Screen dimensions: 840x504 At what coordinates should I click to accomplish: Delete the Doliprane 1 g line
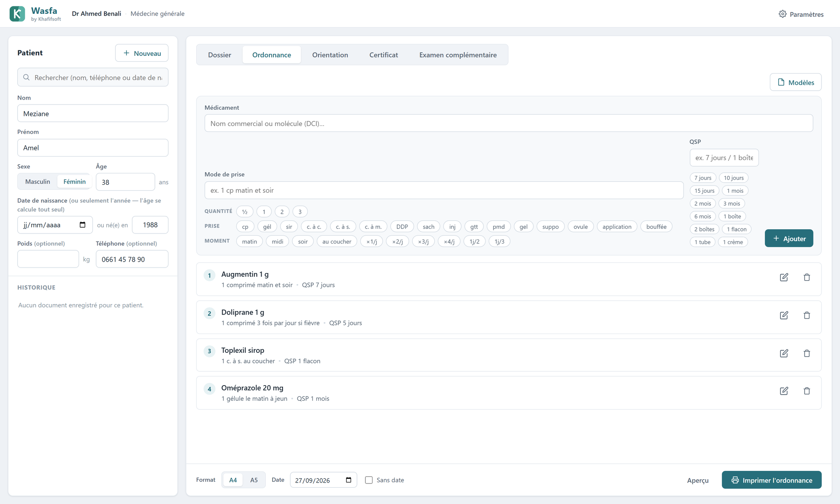tap(807, 315)
